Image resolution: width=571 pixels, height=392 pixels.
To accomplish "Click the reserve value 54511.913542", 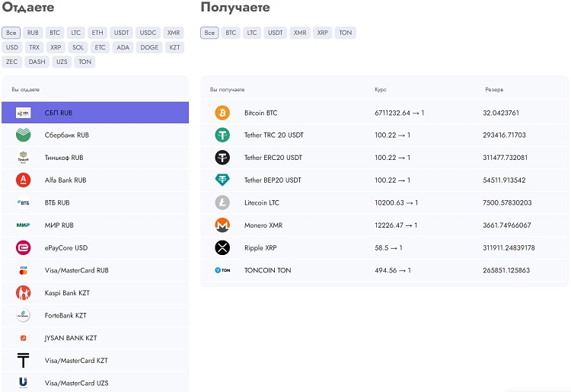I will tap(504, 180).
